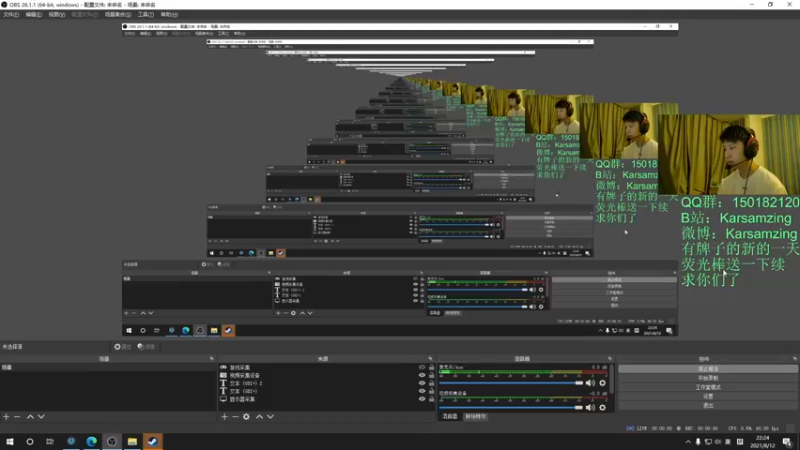Image resolution: width=800 pixels, height=450 pixels.
Task: Open the taskbar clock showing 22:24
Action: coord(762,442)
